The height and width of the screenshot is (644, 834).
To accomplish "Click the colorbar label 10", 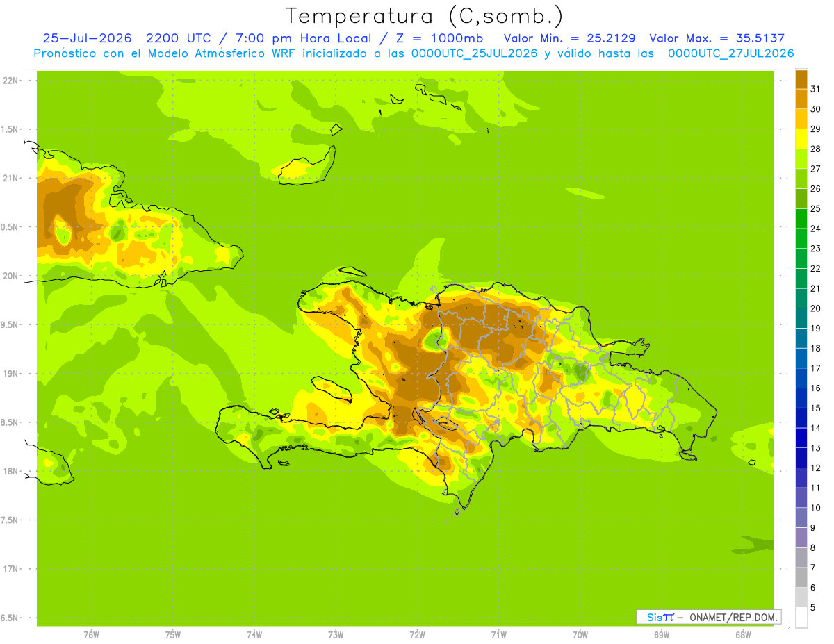I will click(x=816, y=508).
